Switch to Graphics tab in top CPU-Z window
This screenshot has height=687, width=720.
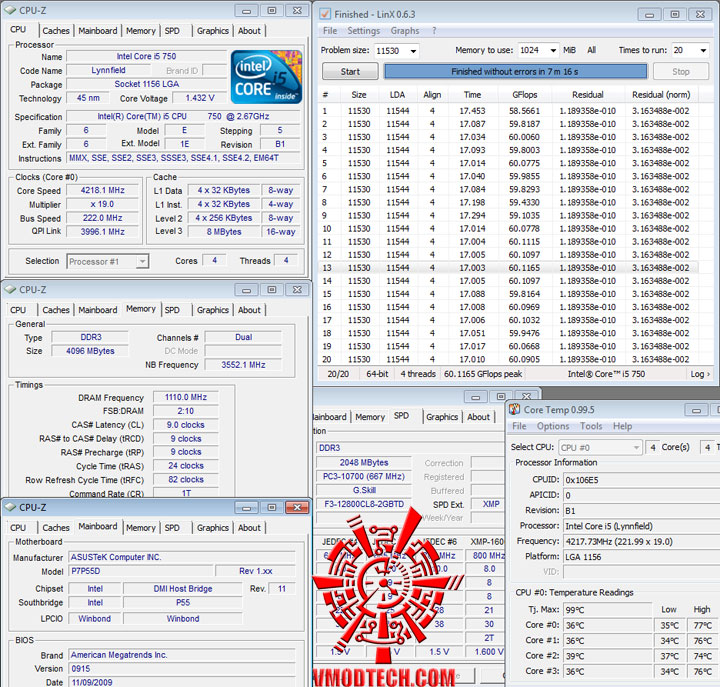tap(213, 31)
